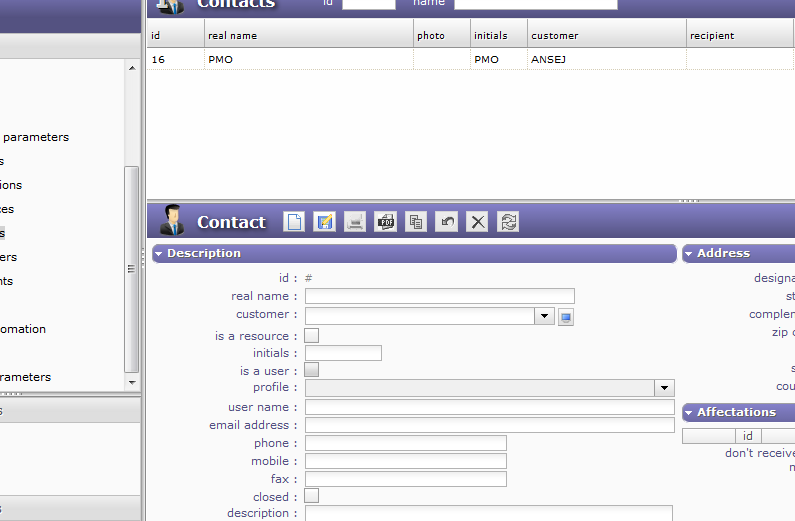Open customer detail button beside customer field
Screen dimensions: 795x521
pos(565,317)
